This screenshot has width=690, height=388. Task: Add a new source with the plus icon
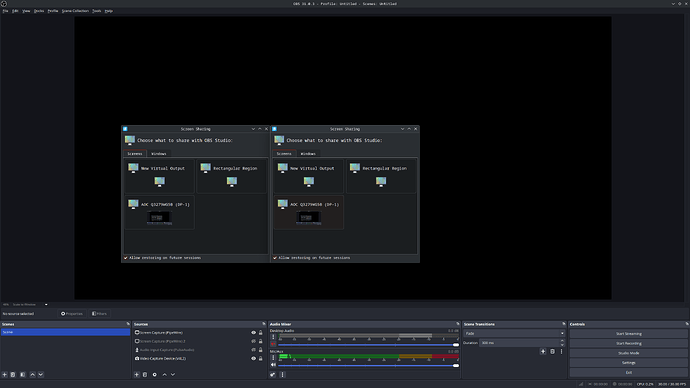coord(137,375)
